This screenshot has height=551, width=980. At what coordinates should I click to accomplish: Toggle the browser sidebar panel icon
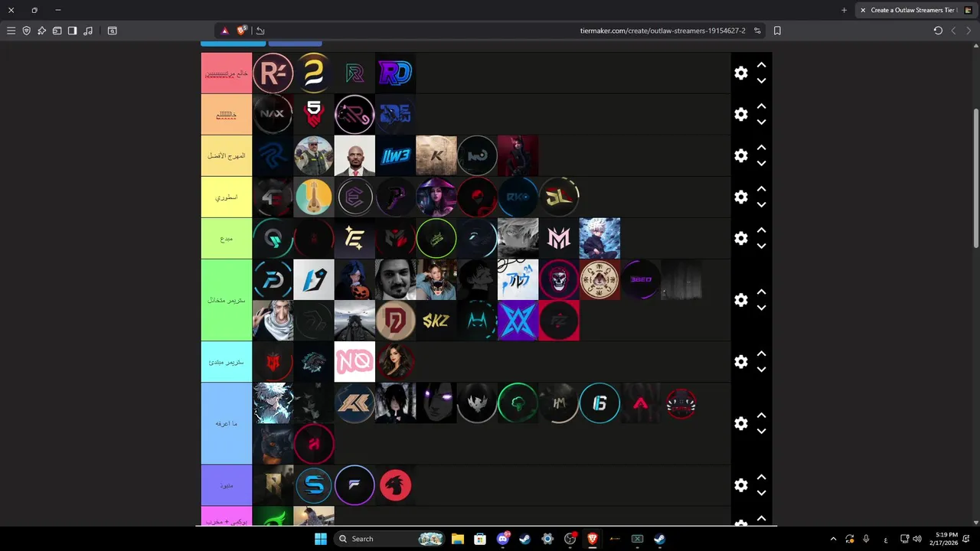[x=72, y=31]
